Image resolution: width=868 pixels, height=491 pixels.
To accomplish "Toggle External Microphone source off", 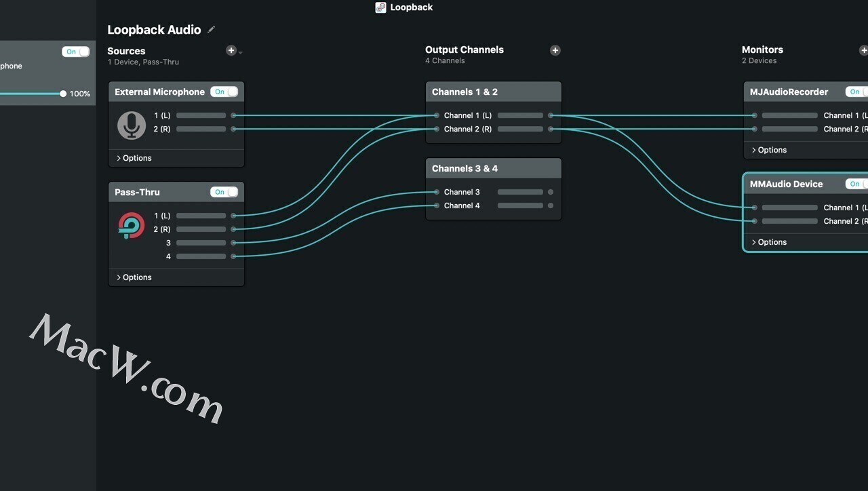I will pos(224,92).
